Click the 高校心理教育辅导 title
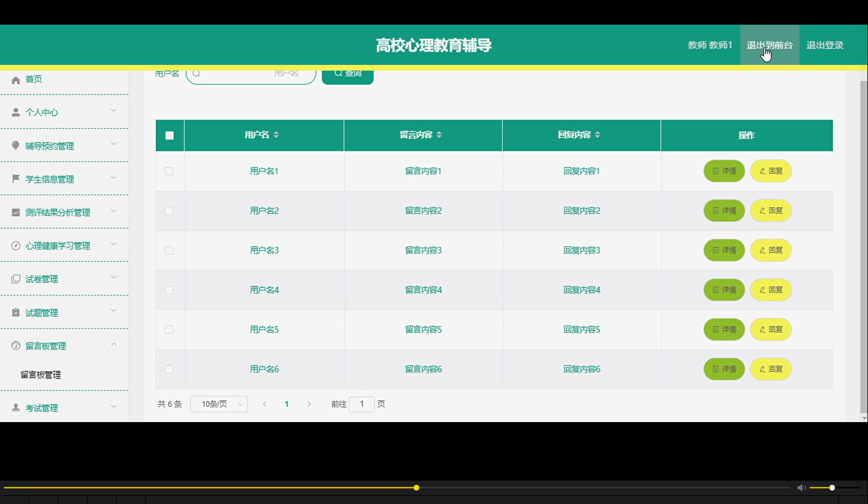The width and height of the screenshot is (868, 504). (433, 45)
